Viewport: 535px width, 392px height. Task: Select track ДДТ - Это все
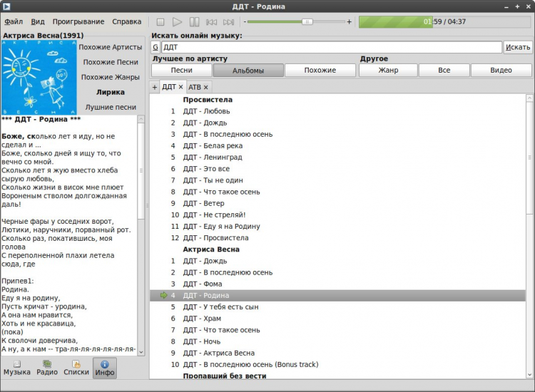[337, 169]
